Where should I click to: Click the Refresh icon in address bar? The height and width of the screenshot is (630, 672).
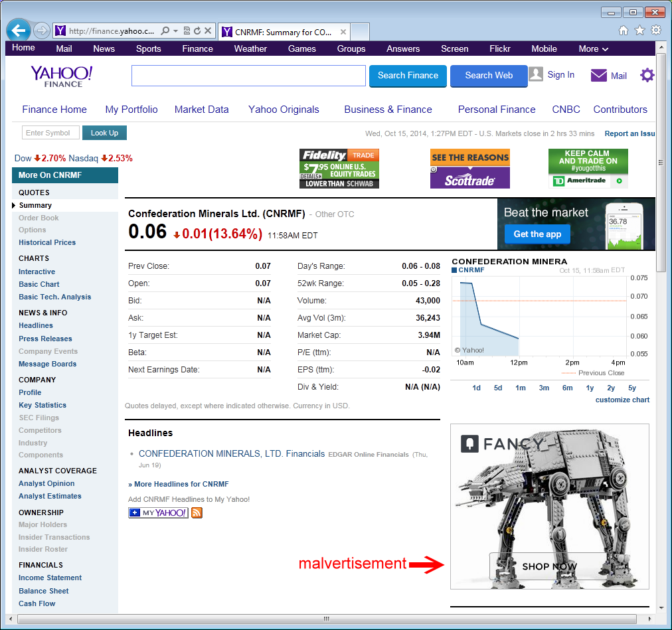click(197, 31)
